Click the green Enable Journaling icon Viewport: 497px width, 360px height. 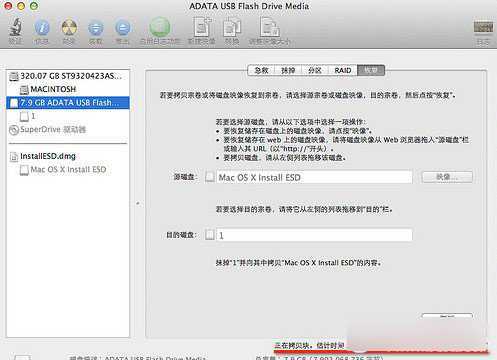(160, 27)
